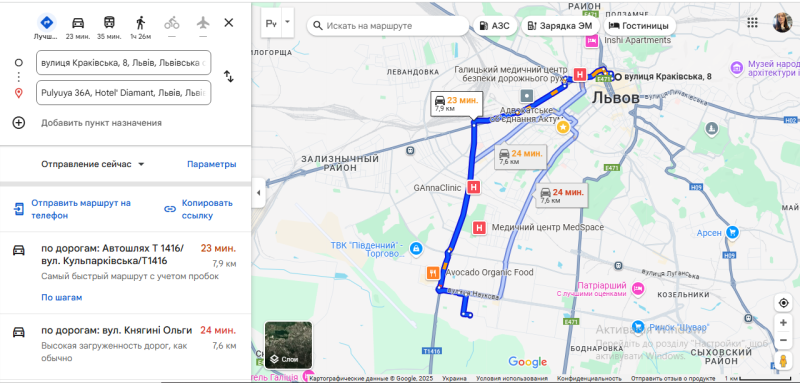Viewport: 800px width, 383px height.
Task: Open Street View pegman
Action: coord(783,360)
